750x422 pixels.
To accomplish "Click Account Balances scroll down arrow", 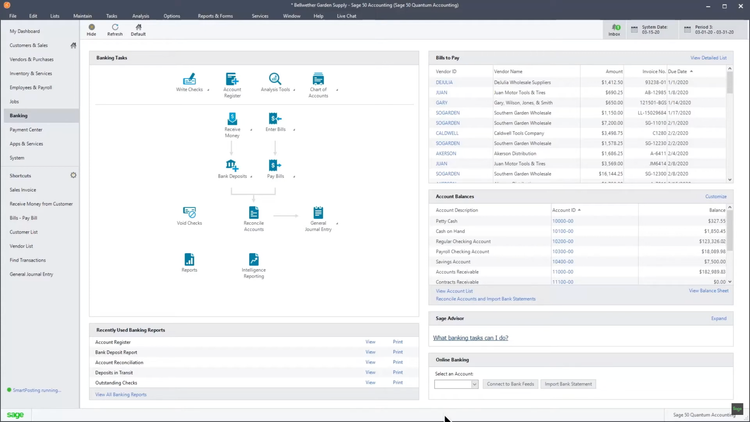I will (x=730, y=282).
